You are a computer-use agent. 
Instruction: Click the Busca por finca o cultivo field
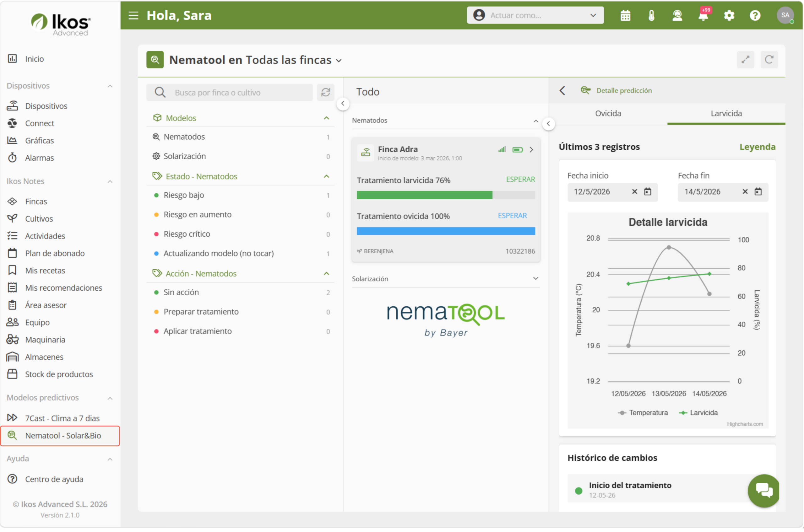coord(230,93)
